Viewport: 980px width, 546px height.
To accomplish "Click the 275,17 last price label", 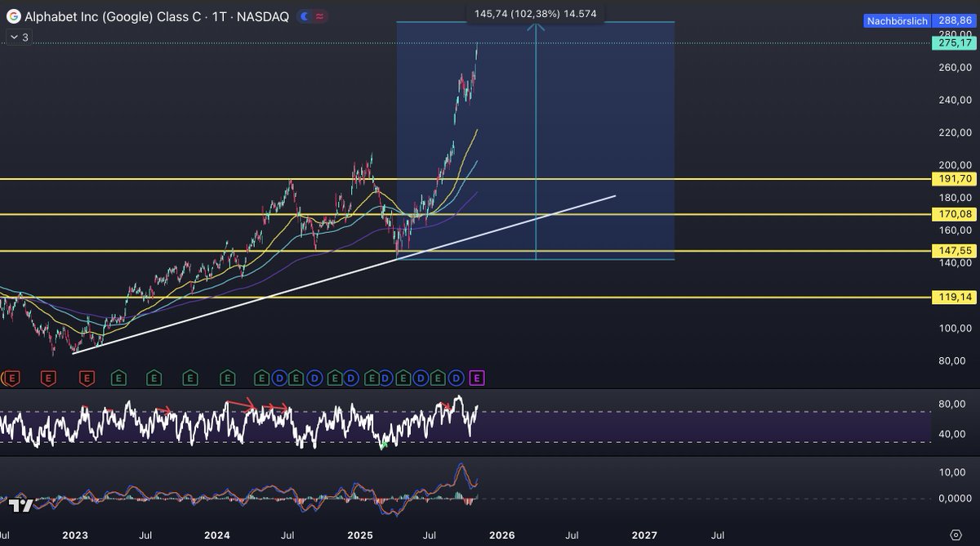I will [x=954, y=42].
